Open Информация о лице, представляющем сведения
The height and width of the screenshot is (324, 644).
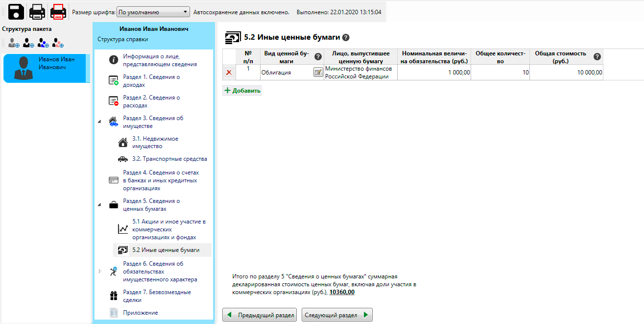160,60
